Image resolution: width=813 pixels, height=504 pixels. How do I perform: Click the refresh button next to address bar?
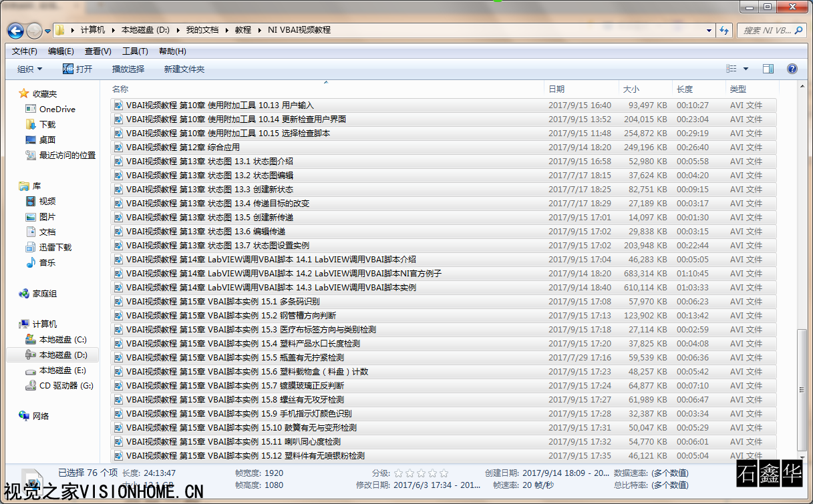click(724, 30)
